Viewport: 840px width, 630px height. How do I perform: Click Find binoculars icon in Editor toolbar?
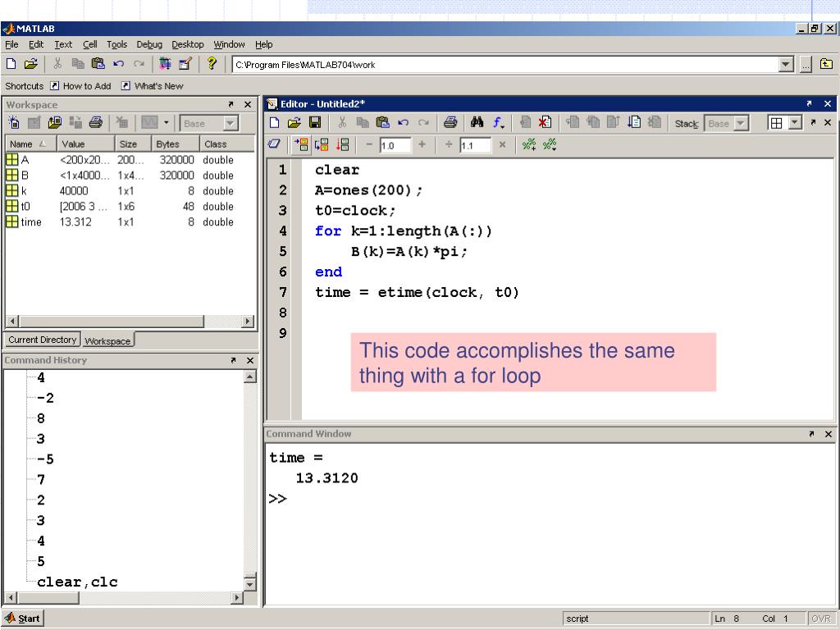[x=477, y=123]
